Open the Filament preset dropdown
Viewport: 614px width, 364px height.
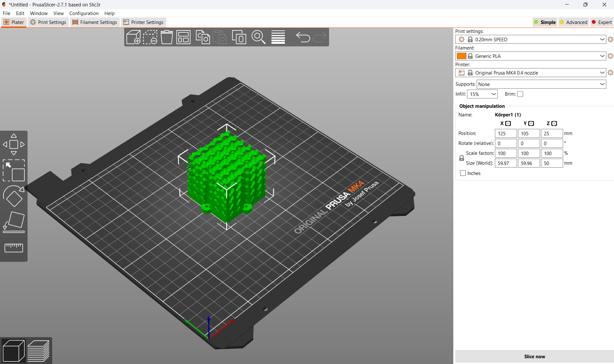530,56
